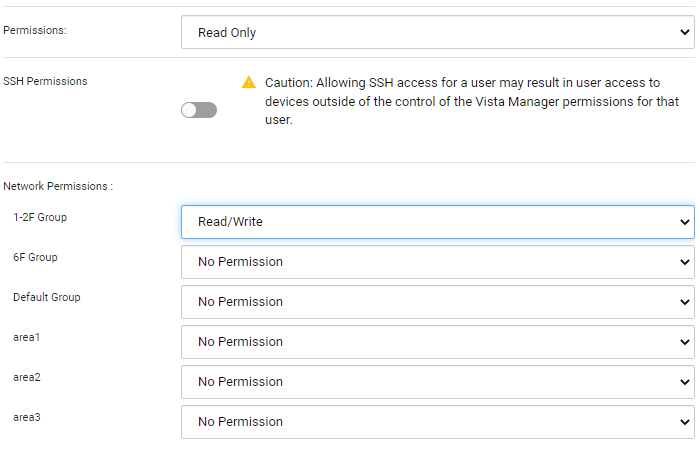
Task: Click the chevron arrow on the area1 dropdown
Action: pyautogui.click(x=684, y=342)
